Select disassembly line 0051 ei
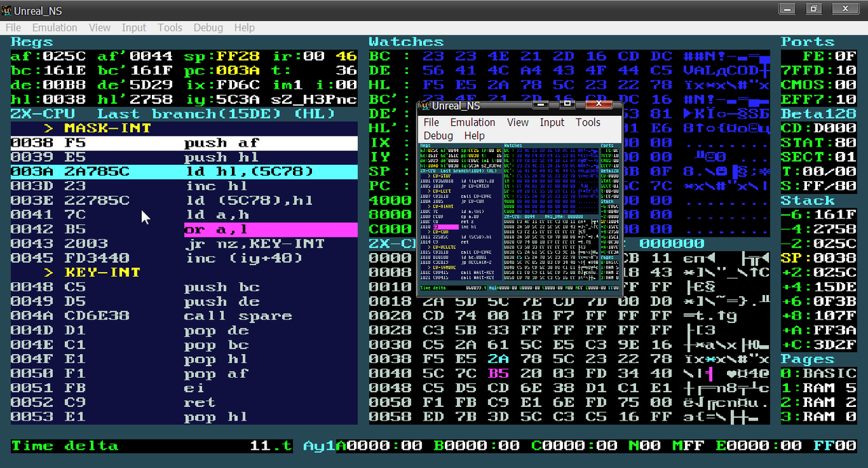The image size is (868, 468). 184,388
